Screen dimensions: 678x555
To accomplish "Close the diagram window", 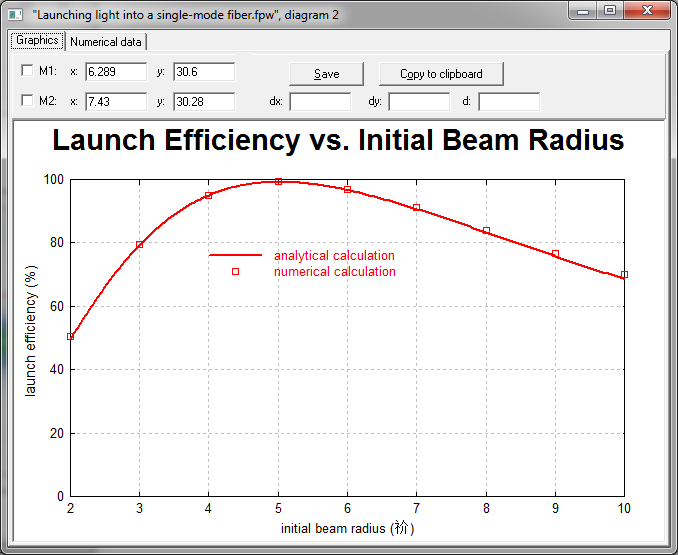I will point(647,10).
